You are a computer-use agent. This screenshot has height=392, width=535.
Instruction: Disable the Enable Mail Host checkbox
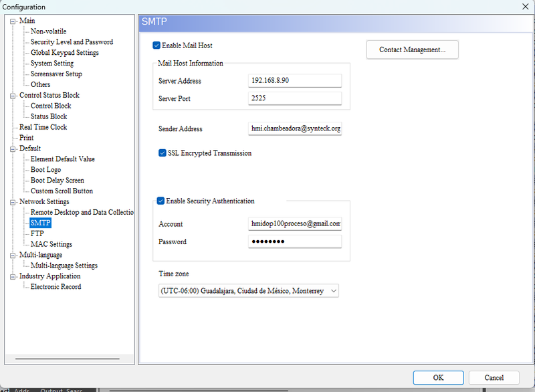click(156, 45)
